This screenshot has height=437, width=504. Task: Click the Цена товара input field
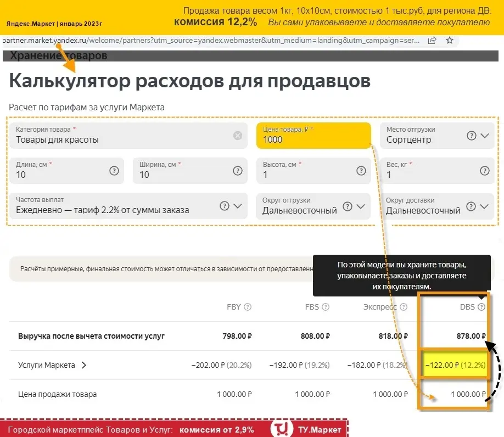pyautogui.click(x=313, y=139)
